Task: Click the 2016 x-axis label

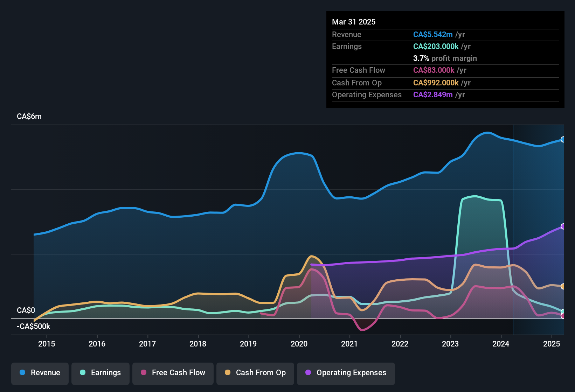Action: click(97, 344)
